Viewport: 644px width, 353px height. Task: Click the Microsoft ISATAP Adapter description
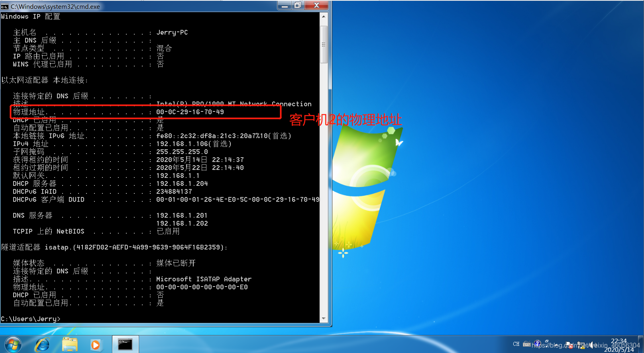coord(204,279)
